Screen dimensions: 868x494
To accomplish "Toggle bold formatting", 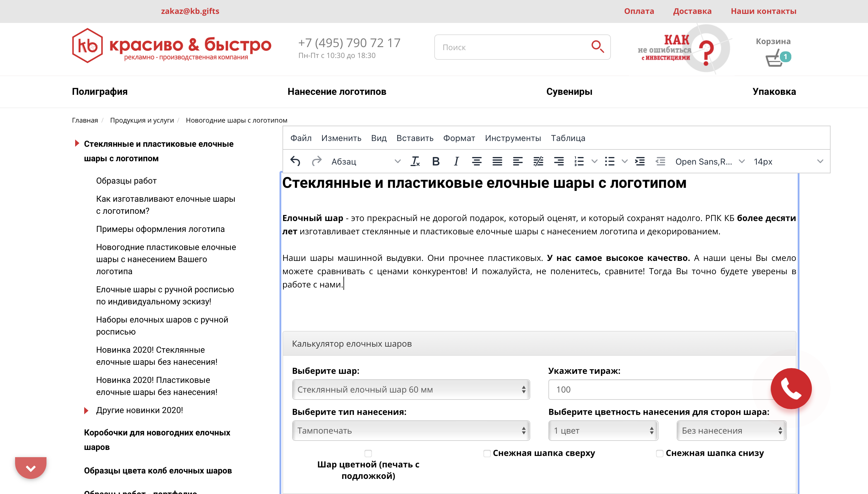I will pyautogui.click(x=436, y=162).
